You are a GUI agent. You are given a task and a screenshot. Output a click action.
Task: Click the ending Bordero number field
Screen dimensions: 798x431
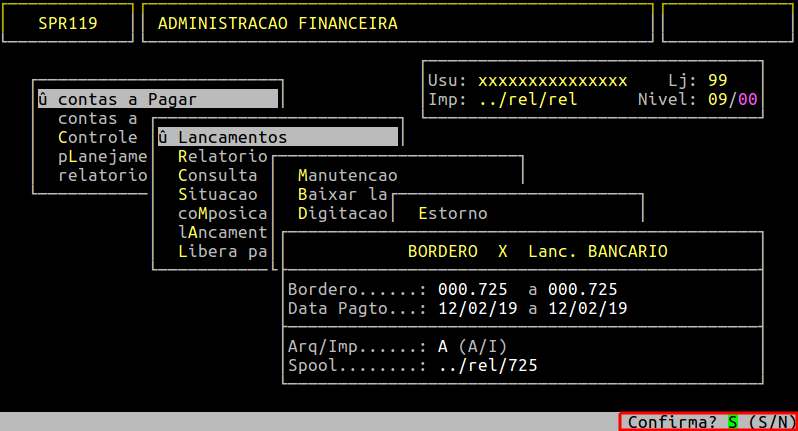point(582,289)
